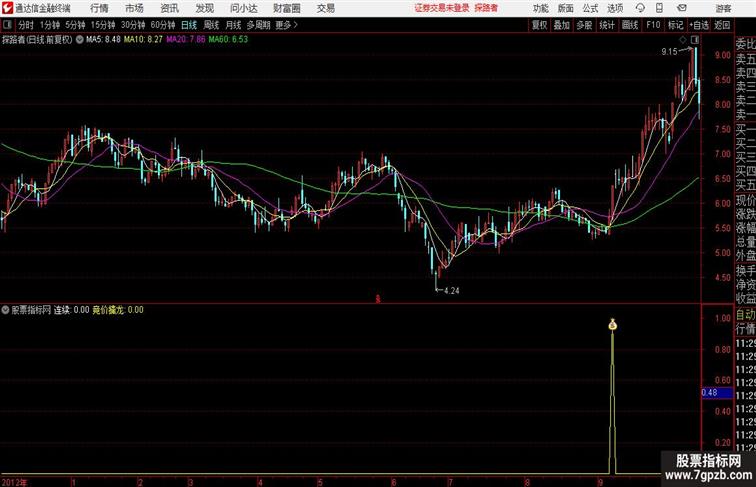Click the 9.15 high price label

[x=669, y=52]
